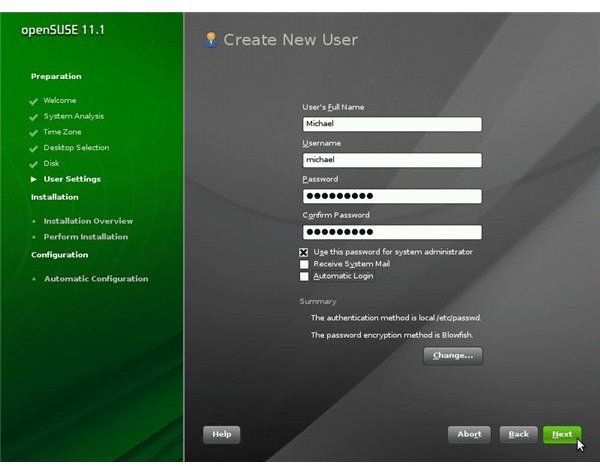Click the Create New User heading
This screenshot has height=466, width=600.
[x=291, y=40]
